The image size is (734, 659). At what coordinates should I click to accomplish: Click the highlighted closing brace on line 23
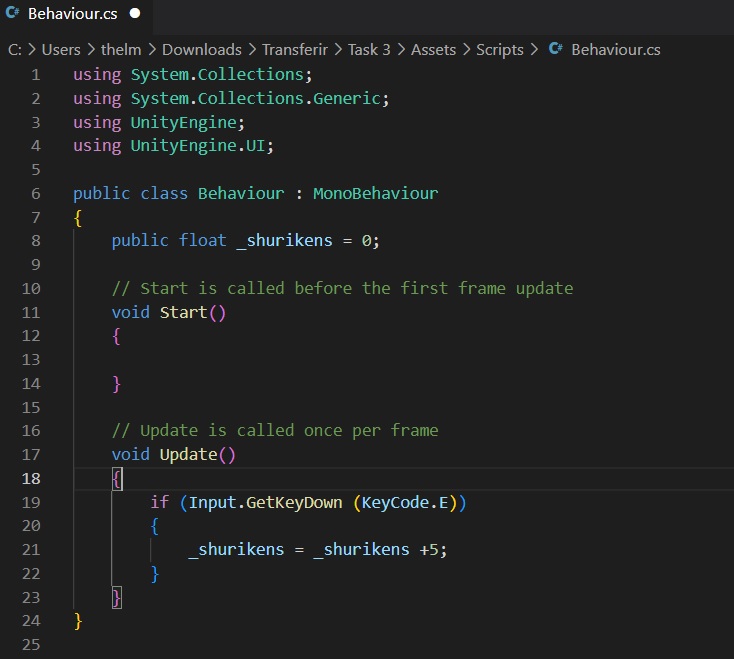[117, 598]
